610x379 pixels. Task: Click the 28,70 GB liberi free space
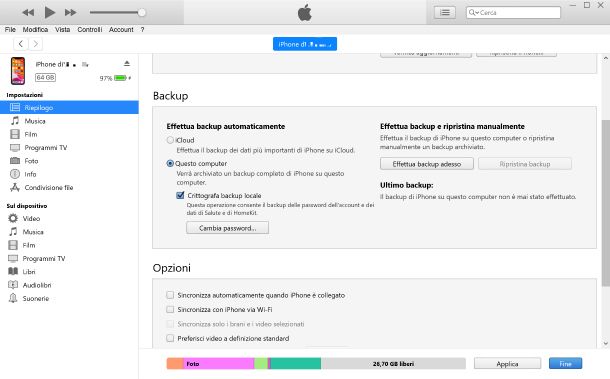coord(393,364)
